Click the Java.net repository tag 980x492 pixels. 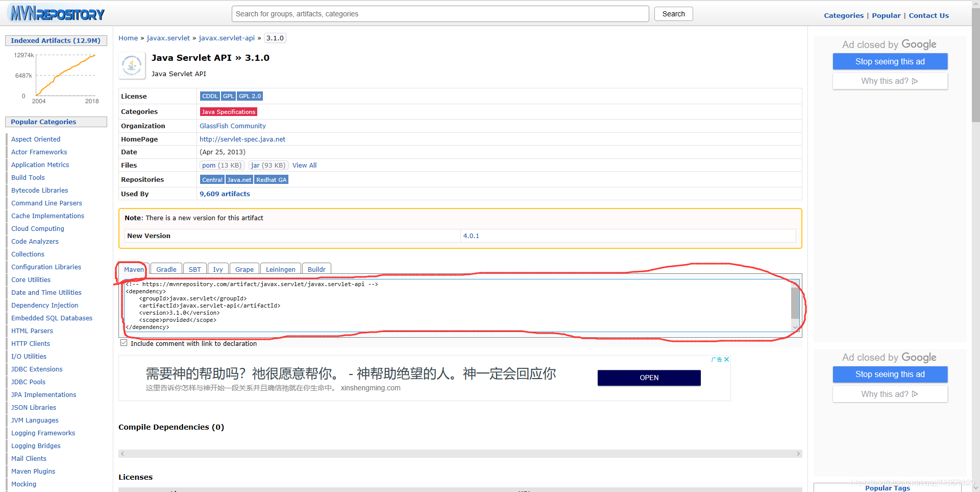(x=239, y=180)
